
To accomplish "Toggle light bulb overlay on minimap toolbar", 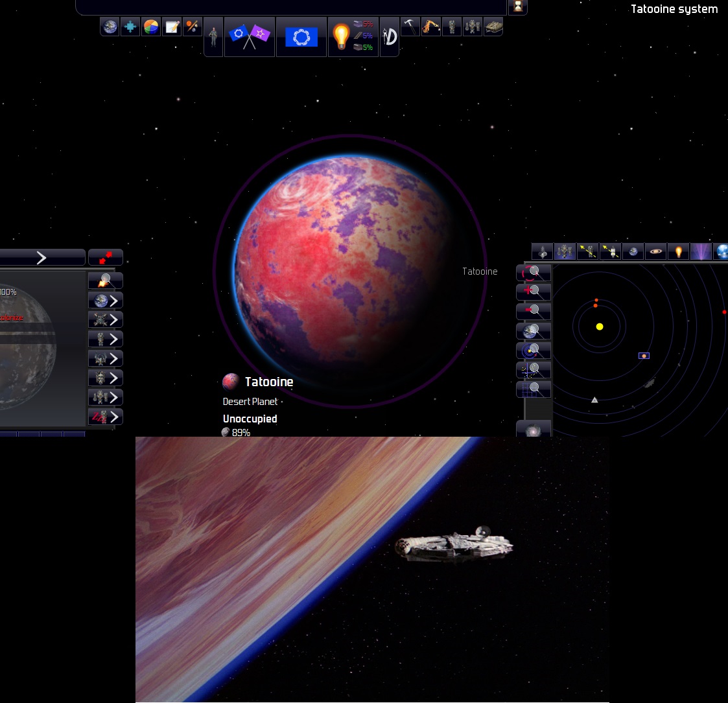I will pos(679,251).
